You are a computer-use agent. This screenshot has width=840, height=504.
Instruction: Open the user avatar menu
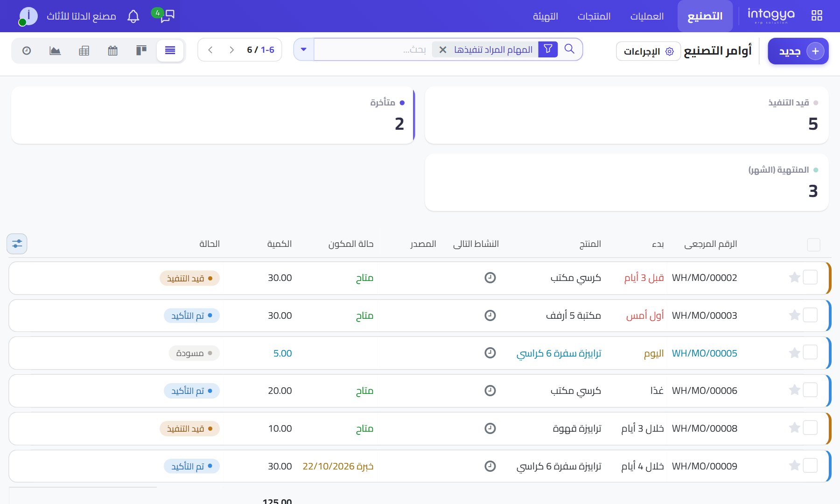coord(28,16)
